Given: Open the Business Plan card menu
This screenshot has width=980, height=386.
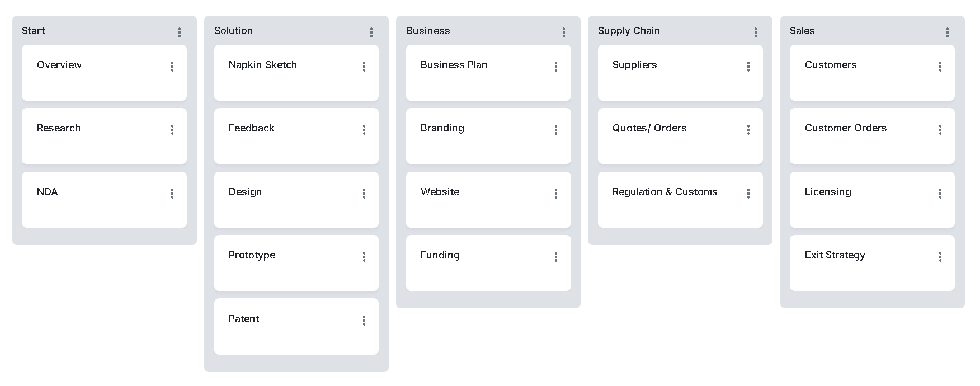Looking at the screenshot, I should 556,67.
